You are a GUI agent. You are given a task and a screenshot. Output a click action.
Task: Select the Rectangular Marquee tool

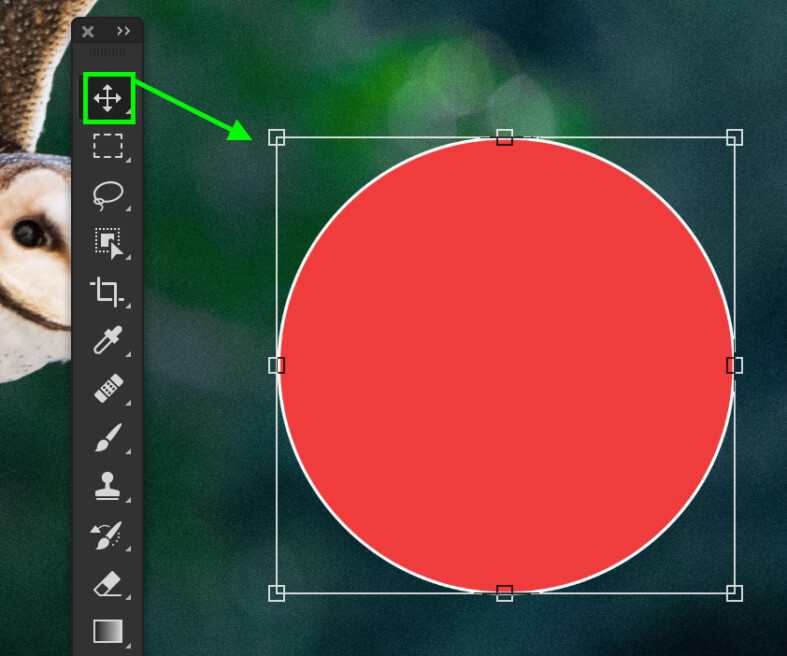coord(107,146)
